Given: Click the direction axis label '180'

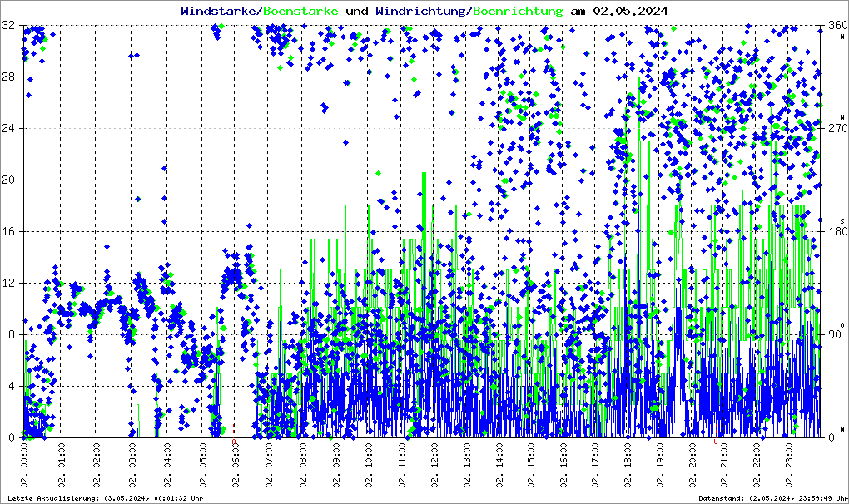Looking at the screenshot, I should pyautogui.click(x=837, y=231).
